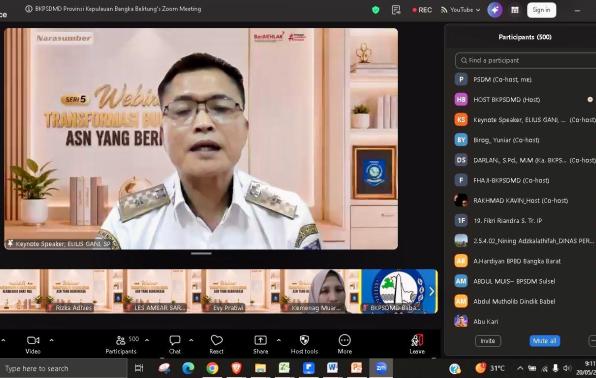Open the meeting notes/summary icon

pyautogui.click(x=396, y=10)
